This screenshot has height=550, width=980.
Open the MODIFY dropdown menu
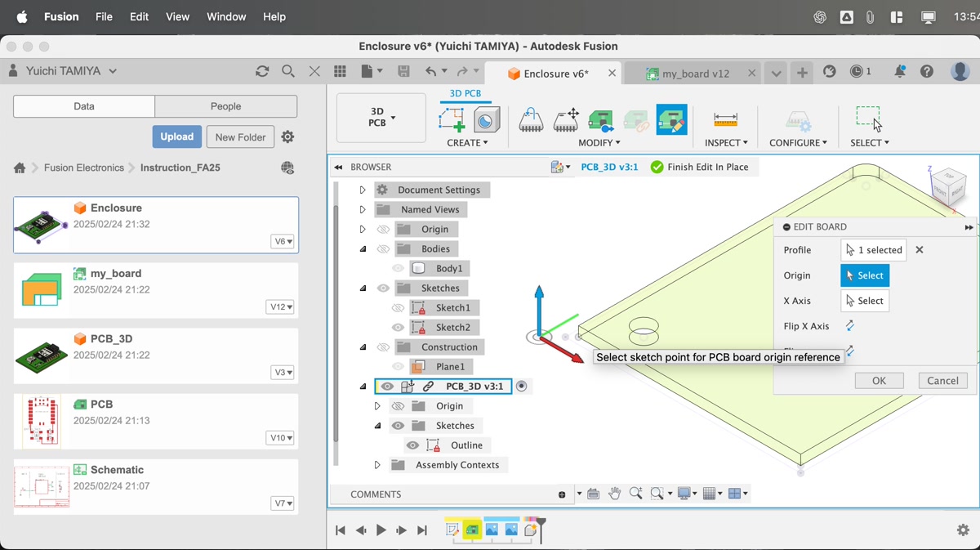click(599, 143)
